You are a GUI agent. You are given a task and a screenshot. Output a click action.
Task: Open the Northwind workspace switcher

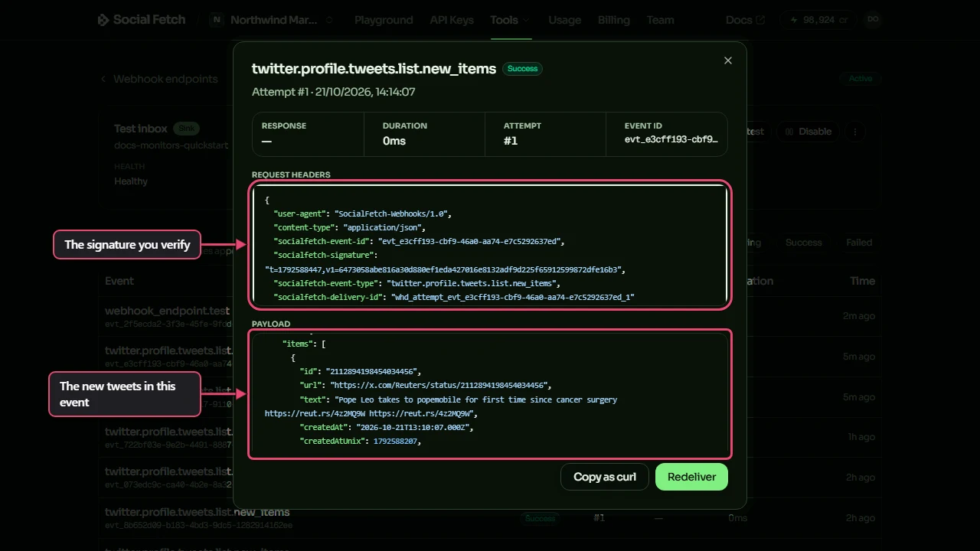pos(272,20)
